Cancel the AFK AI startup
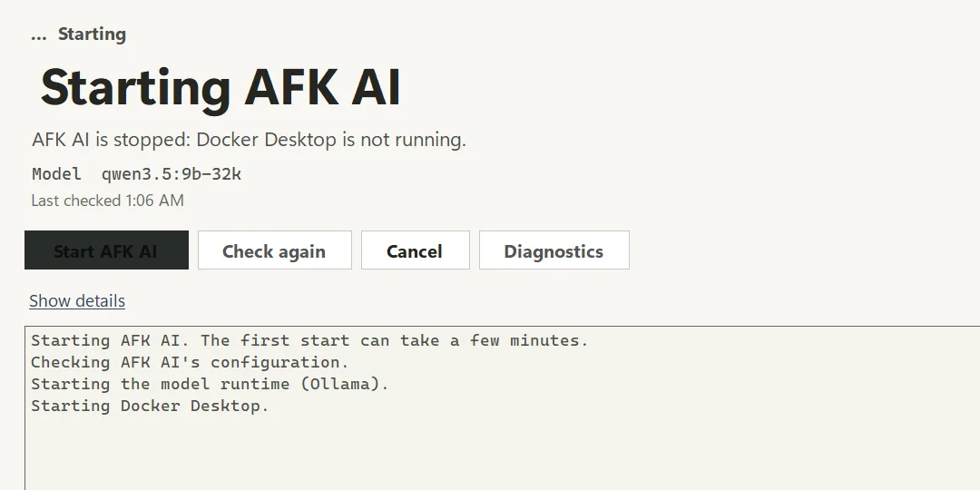Viewport: 980px width, 490px height. (x=415, y=250)
